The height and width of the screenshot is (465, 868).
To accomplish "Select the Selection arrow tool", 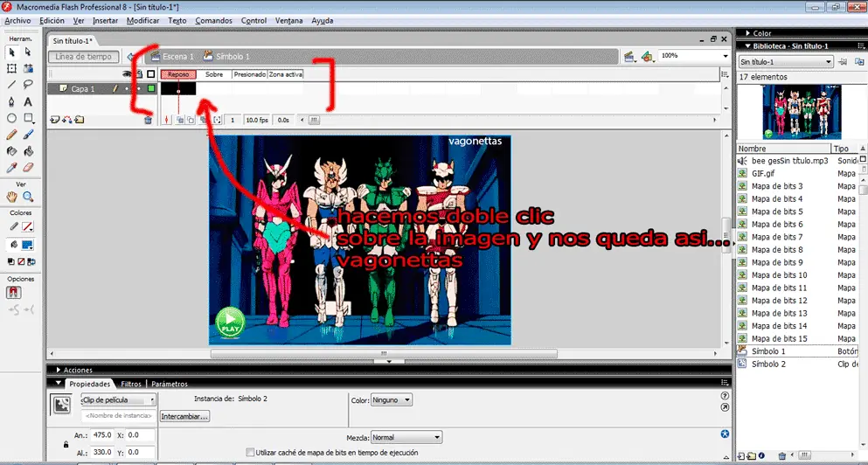I will click(x=11, y=52).
